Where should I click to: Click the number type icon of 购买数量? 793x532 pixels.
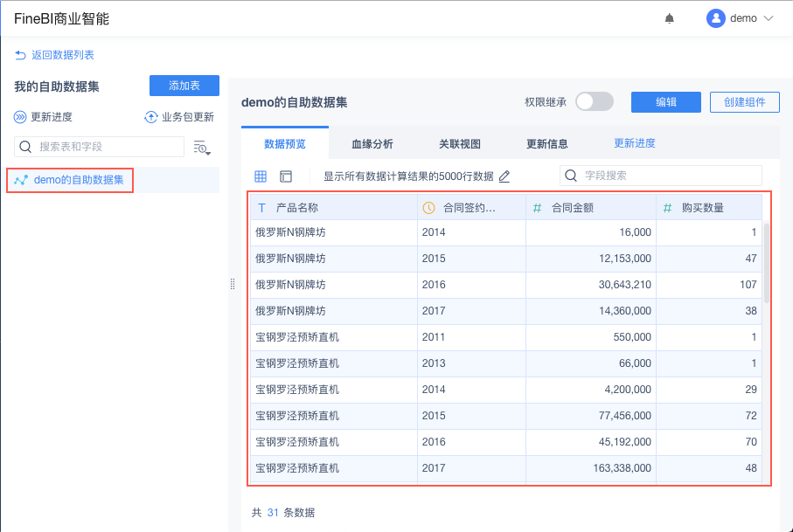click(x=668, y=208)
